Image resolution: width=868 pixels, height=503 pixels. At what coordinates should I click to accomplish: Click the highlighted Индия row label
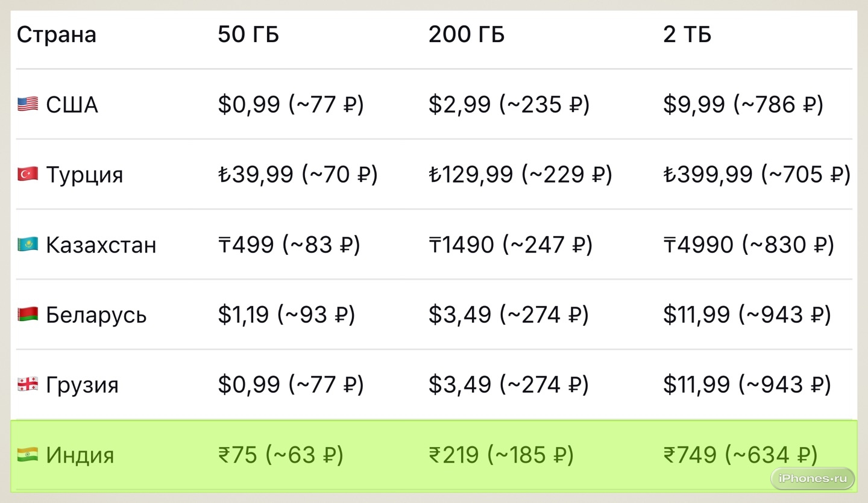[80, 454]
